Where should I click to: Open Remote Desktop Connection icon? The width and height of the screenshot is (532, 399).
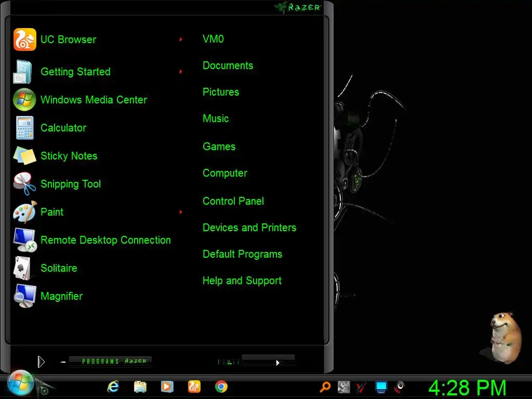pyautogui.click(x=25, y=240)
